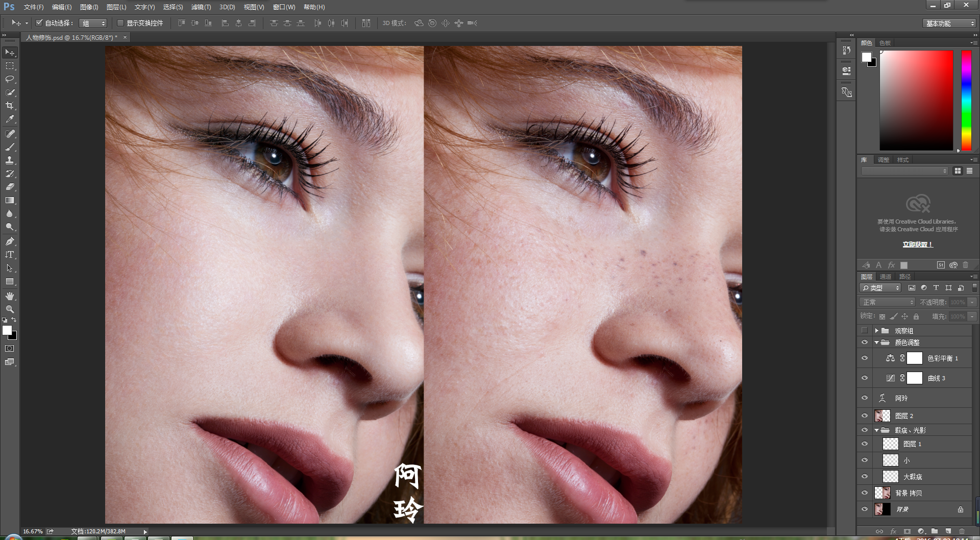Switch to the 通道 tab

coord(886,277)
